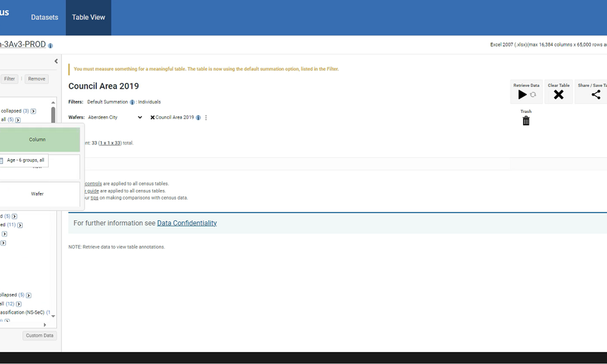This screenshot has height=364, width=607.
Task: Open the Share / Save Table icon
Action: [596, 95]
